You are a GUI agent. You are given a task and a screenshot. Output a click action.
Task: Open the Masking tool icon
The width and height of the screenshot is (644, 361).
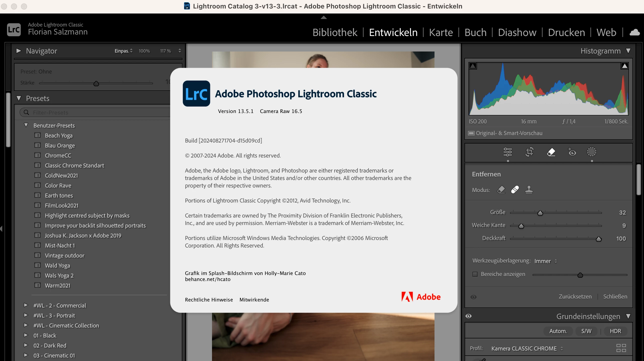coord(591,152)
